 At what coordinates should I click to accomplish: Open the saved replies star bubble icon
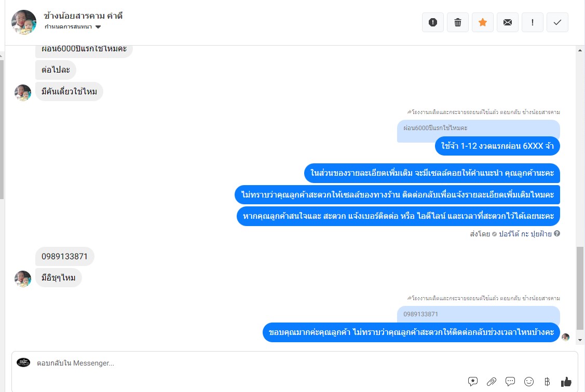pos(473,382)
